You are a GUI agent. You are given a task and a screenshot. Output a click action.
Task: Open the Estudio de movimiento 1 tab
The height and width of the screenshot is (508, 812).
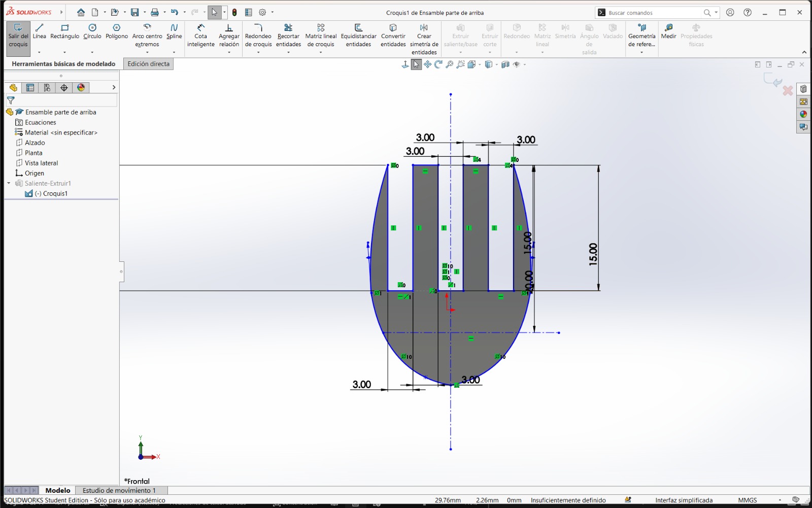click(x=119, y=490)
